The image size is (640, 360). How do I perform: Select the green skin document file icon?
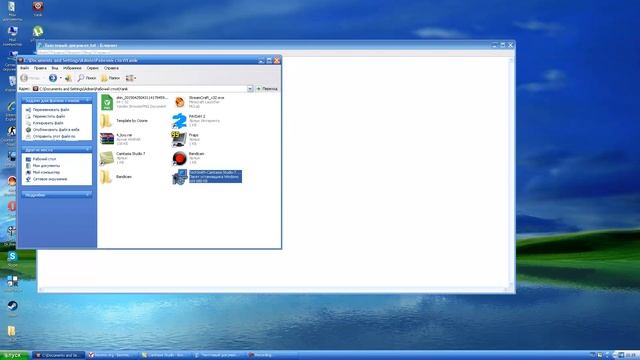coord(107,102)
